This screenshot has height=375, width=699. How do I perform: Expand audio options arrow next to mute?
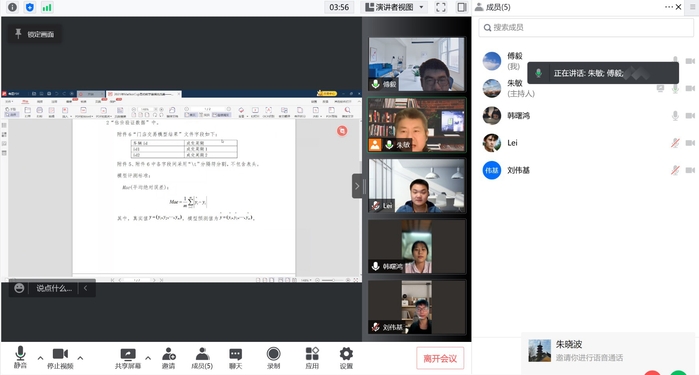click(x=40, y=358)
